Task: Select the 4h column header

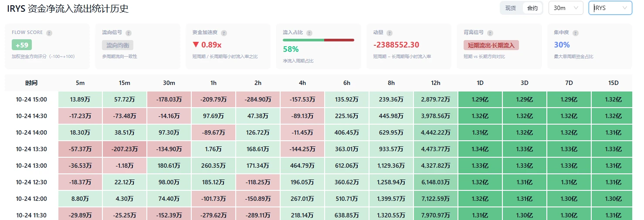Action: pos(302,83)
